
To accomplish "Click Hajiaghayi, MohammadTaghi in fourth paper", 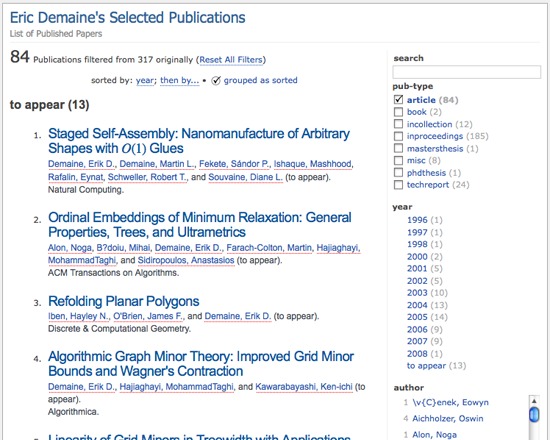I will point(176,387).
